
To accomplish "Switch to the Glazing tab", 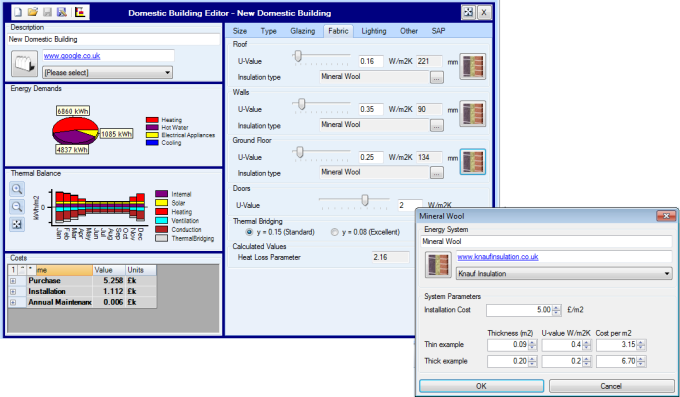I will click(x=303, y=31).
